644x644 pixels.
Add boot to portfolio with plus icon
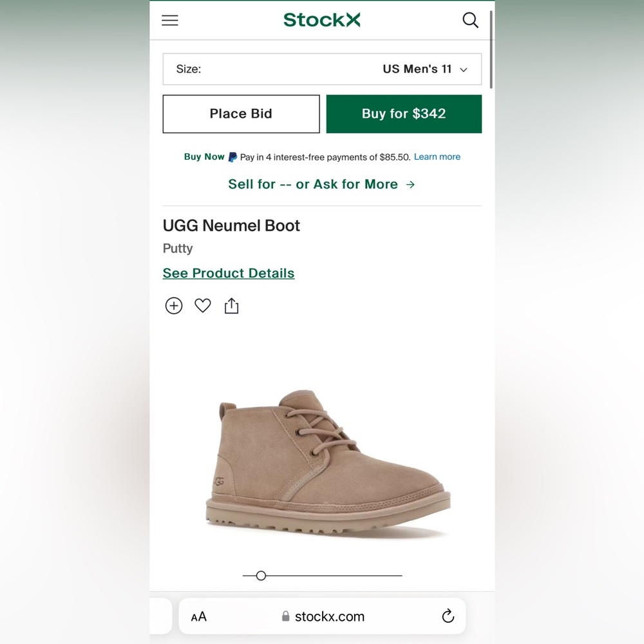coord(174,306)
